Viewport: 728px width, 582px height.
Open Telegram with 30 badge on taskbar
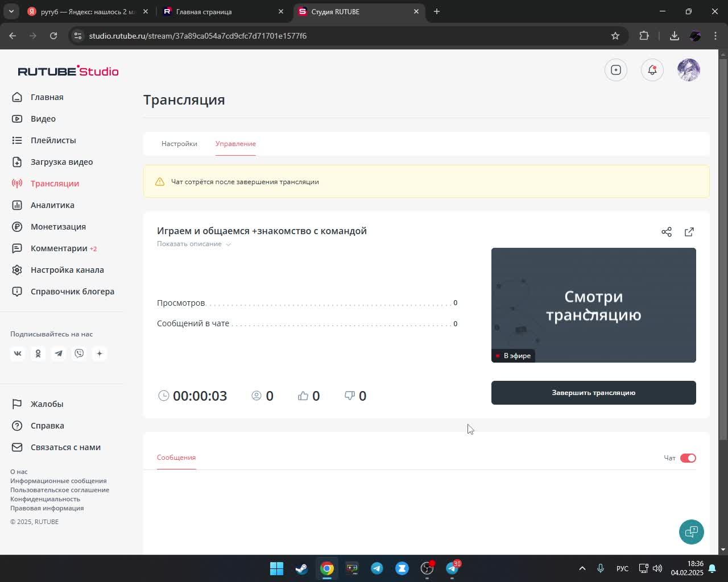coord(453,568)
